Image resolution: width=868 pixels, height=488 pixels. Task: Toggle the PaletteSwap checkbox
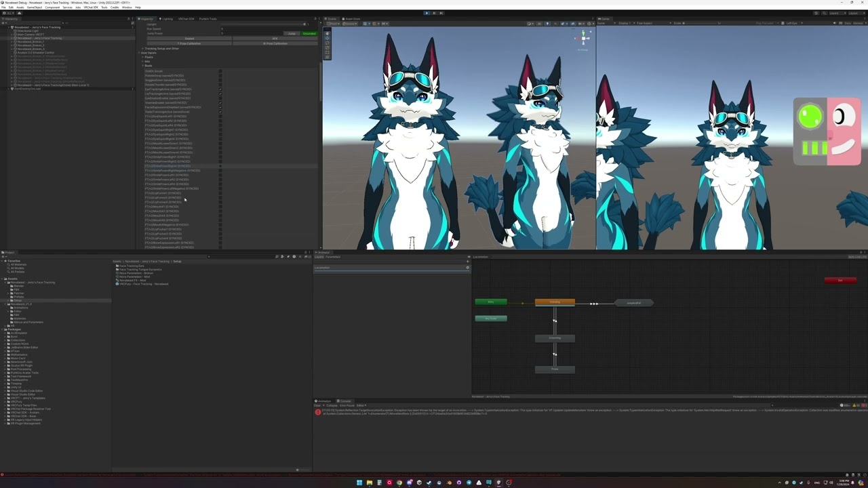click(220, 76)
